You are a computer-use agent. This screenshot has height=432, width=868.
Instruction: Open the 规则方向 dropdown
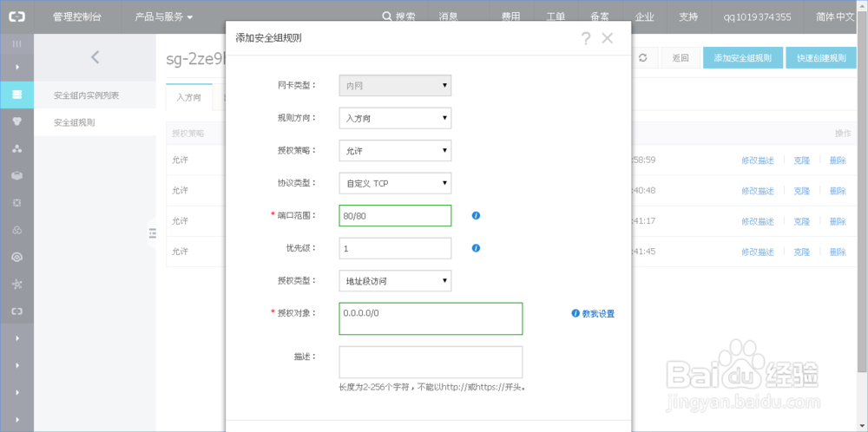click(x=395, y=118)
